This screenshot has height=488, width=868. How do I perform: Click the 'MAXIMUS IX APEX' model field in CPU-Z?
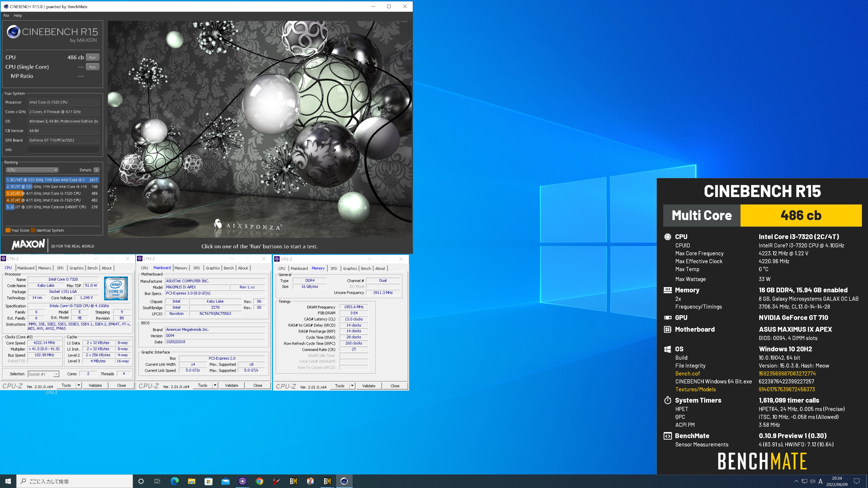coord(197,287)
